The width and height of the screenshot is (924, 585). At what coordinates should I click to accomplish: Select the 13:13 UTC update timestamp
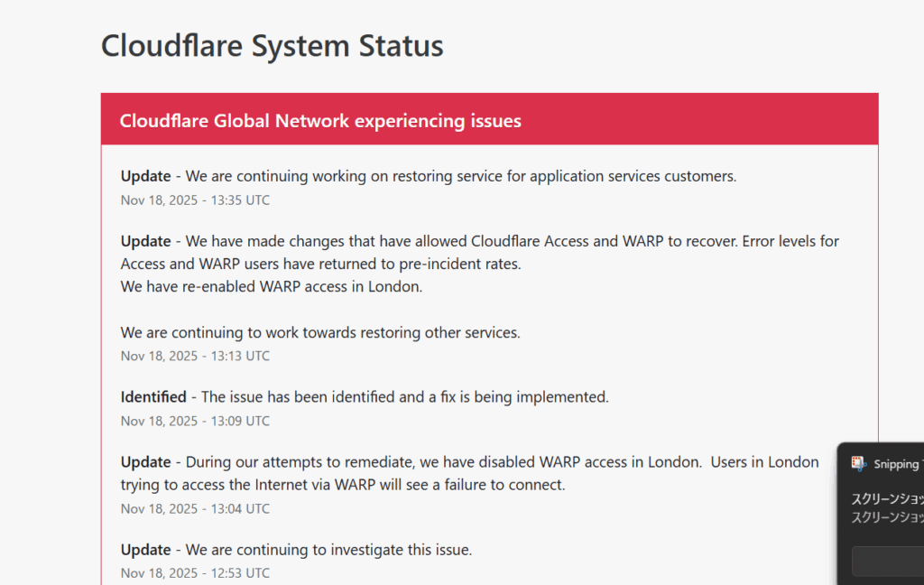195,356
